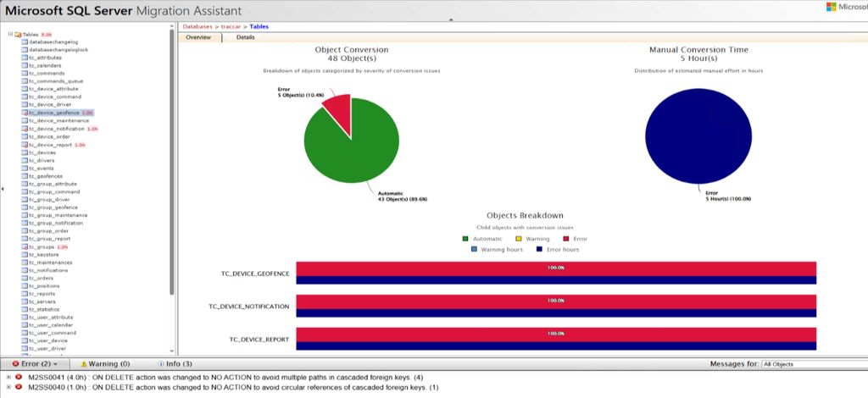Click the tc_groups table icon

[x=25, y=247]
